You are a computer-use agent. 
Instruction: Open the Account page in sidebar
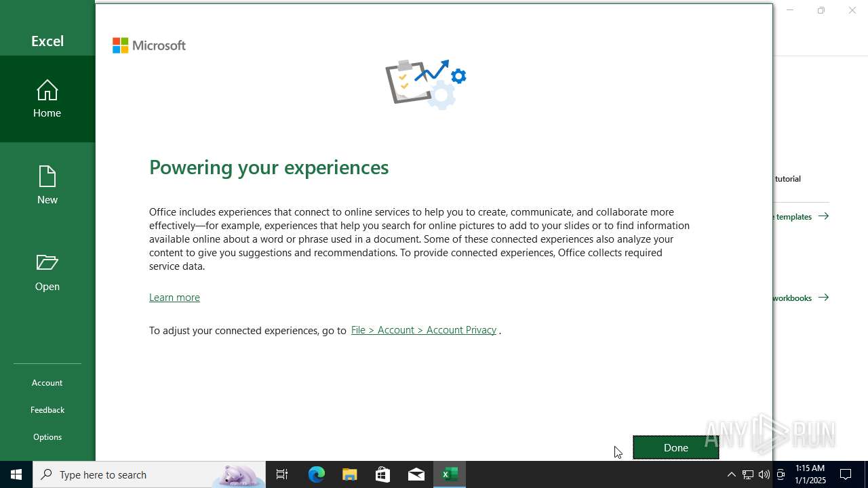pos(47,383)
